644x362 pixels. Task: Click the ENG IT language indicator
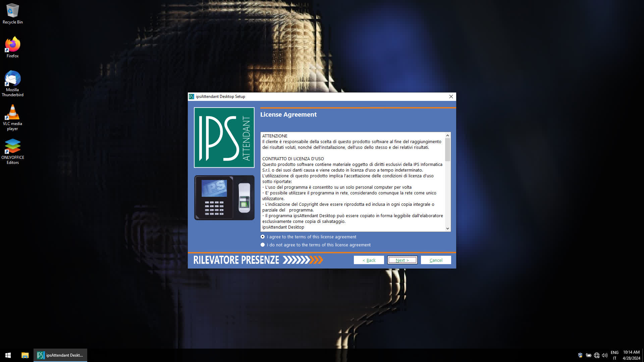(614, 355)
